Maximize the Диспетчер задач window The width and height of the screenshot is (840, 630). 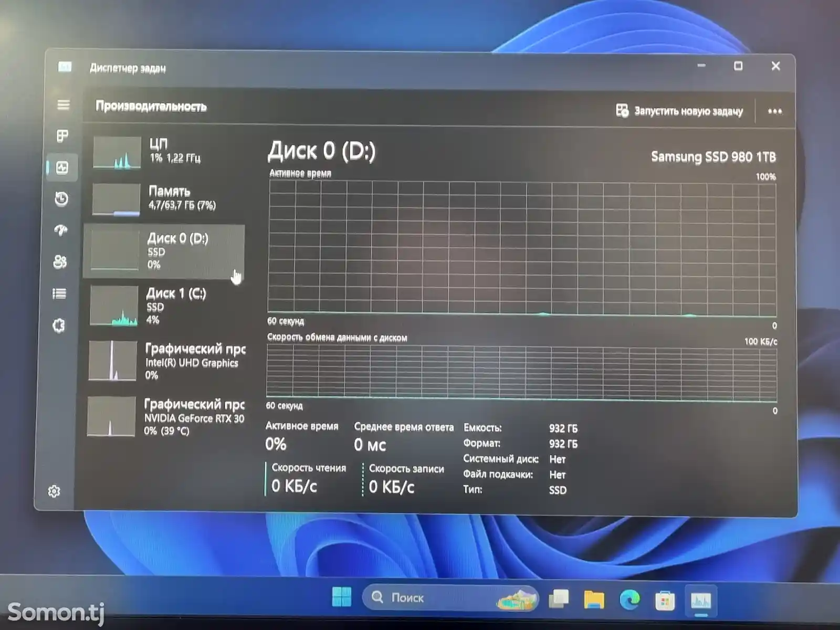click(x=738, y=66)
